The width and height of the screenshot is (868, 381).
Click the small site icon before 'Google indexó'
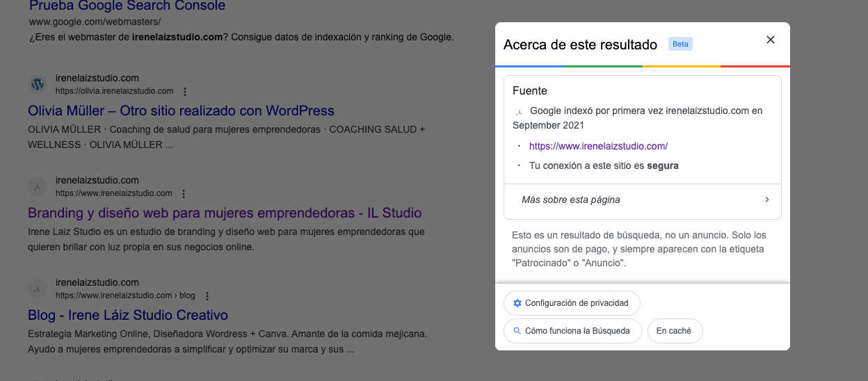518,111
